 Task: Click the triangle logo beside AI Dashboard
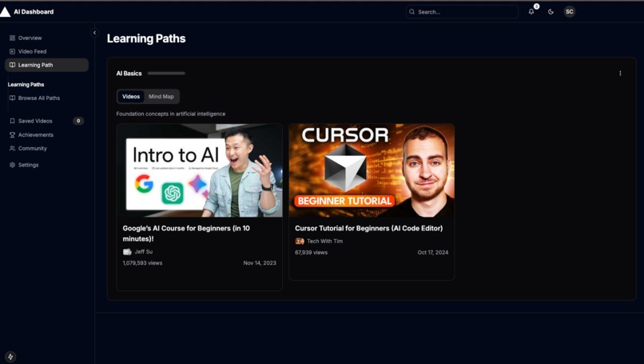point(5,12)
